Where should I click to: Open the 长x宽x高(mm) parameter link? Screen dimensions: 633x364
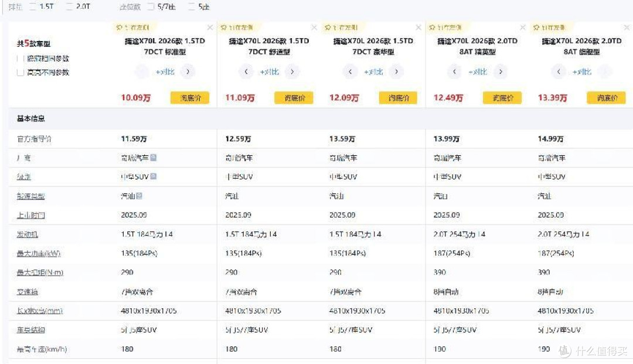40,311
